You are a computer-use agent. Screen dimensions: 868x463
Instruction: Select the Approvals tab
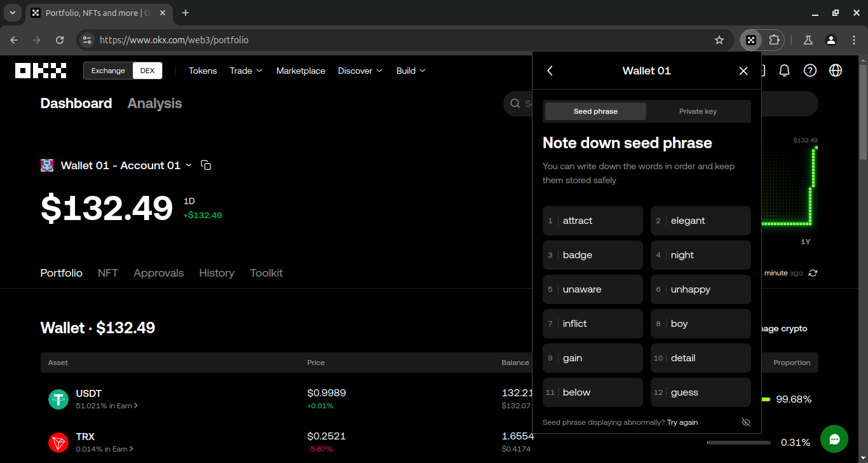click(x=158, y=273)
